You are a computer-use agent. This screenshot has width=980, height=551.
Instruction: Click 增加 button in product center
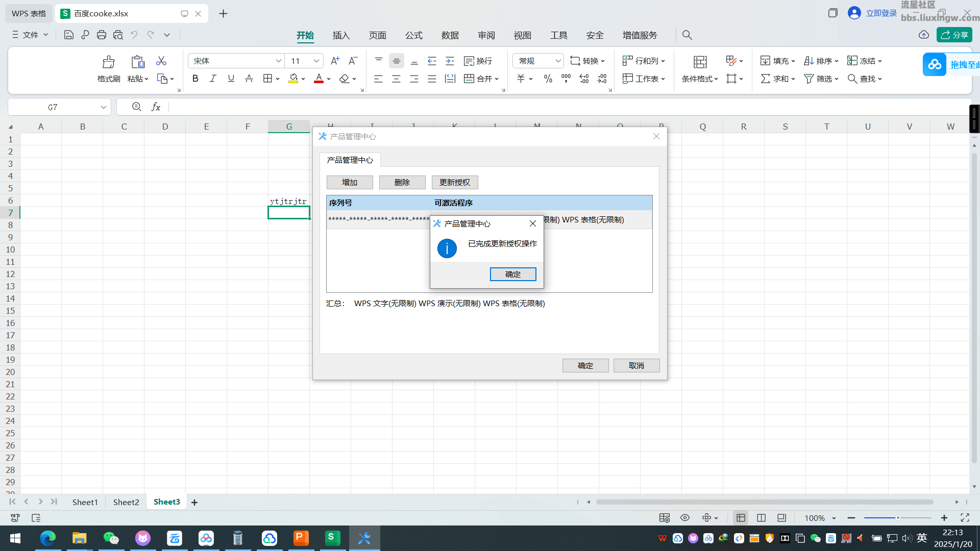tap(350, 182)
